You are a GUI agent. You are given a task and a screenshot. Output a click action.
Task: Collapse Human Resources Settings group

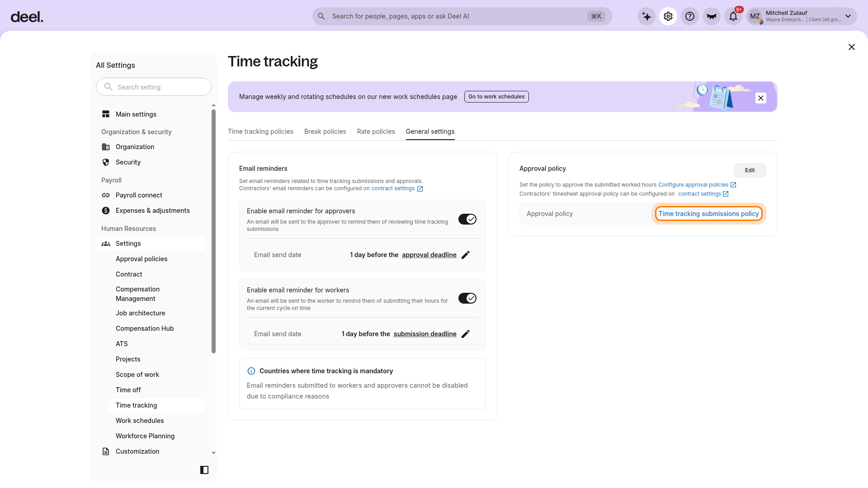(x=150, y=244)
